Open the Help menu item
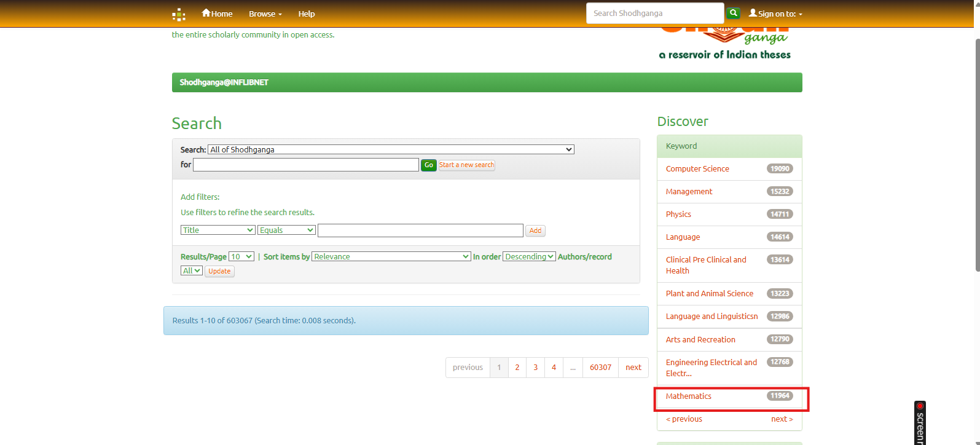Image resolution: width=980 pixels, height=445 pixels. pos(306,14)
